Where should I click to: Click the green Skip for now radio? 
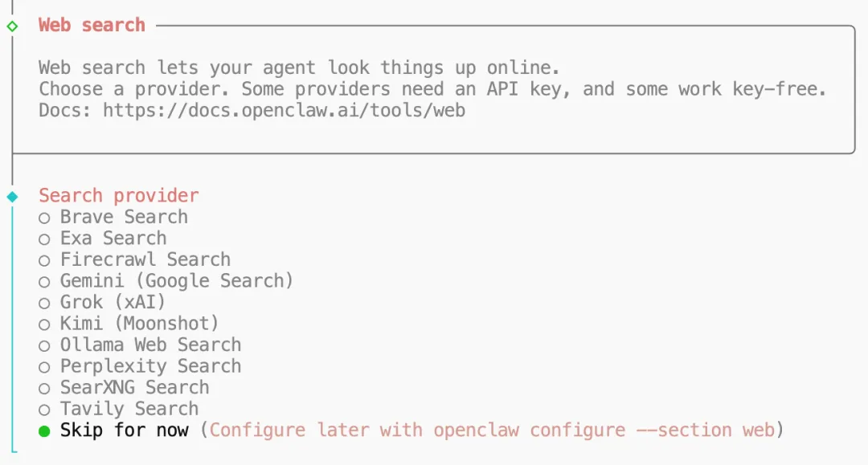pyautogui.click(x=44, y=431)
